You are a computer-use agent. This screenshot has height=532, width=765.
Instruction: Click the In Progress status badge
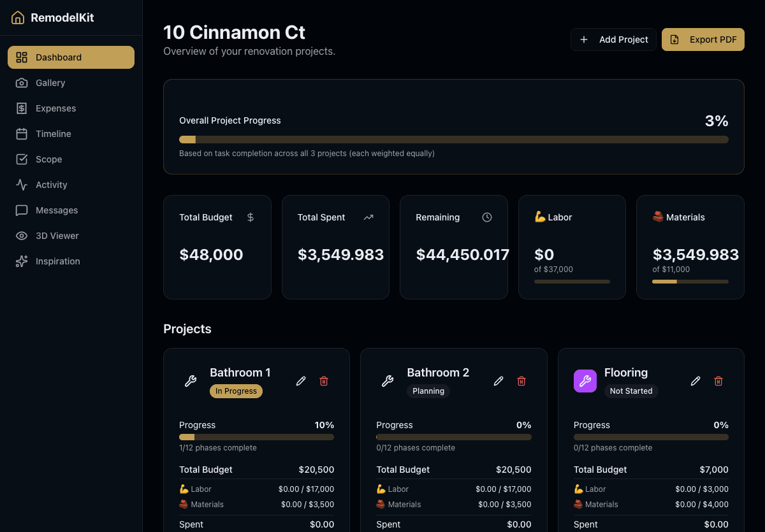pyautogui.click(x=236, y=391)
